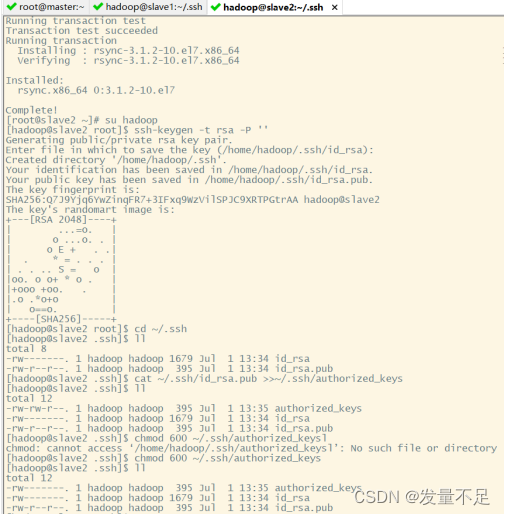Click the 'Created directory' output line
505x515 pixels.
tap(116, 160)
